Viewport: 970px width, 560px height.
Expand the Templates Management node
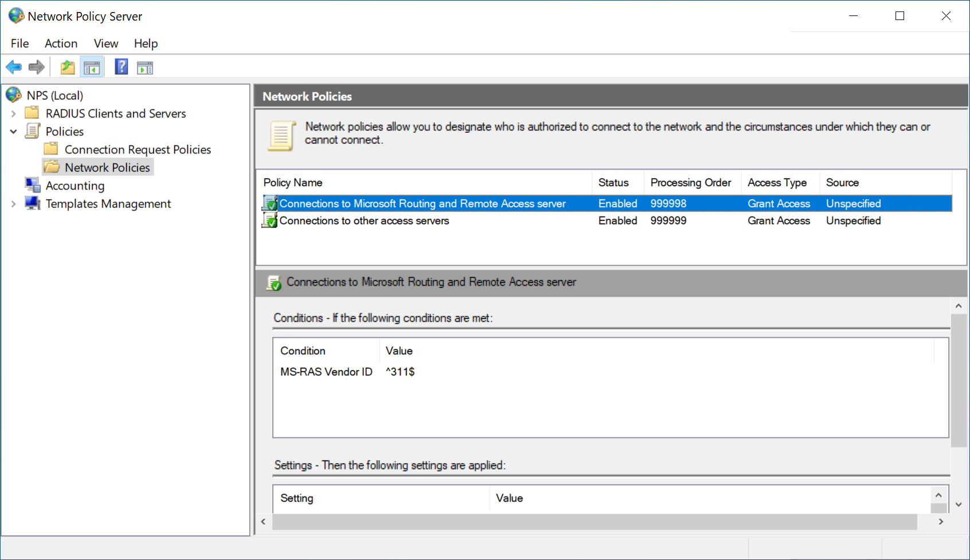click(13, 204)
